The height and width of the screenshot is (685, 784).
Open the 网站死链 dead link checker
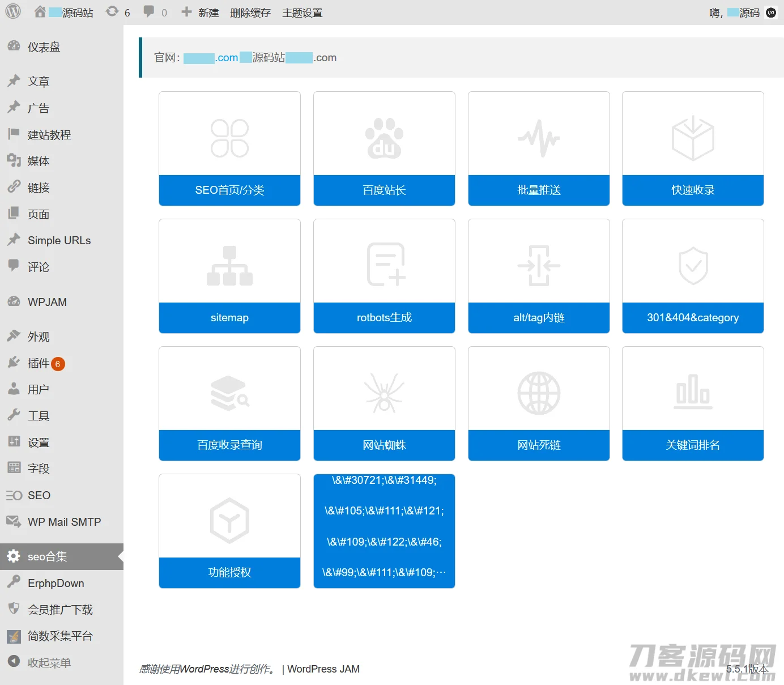tap(538, 445)
